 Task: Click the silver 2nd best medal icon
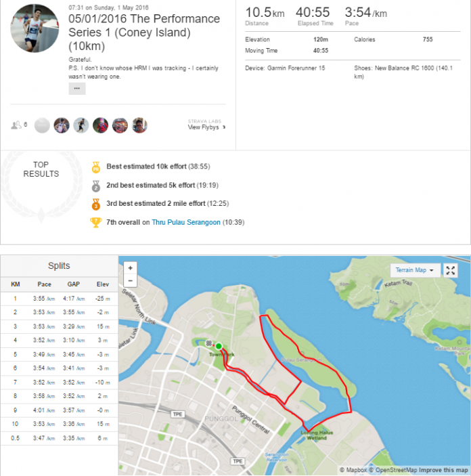[96, 186]
